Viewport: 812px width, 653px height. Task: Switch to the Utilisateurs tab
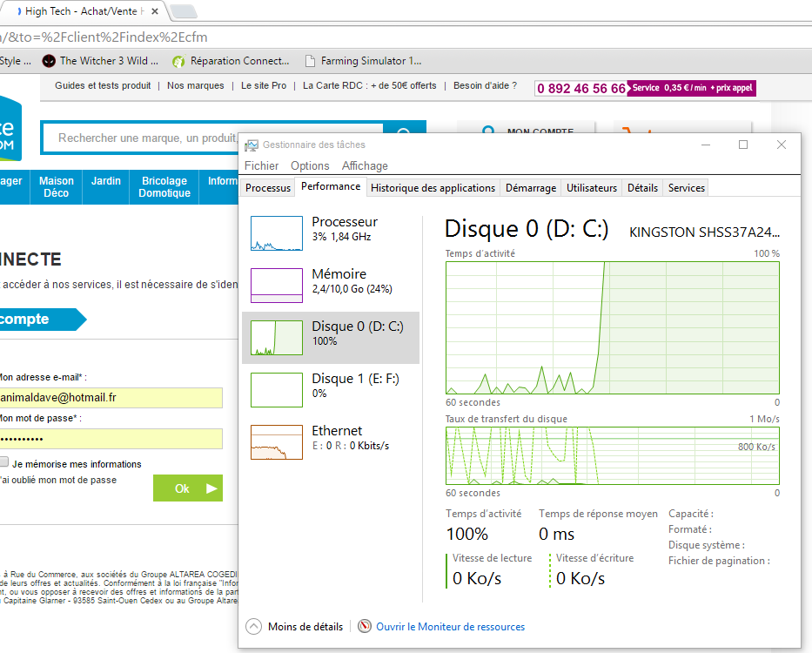tap(592, 187)
